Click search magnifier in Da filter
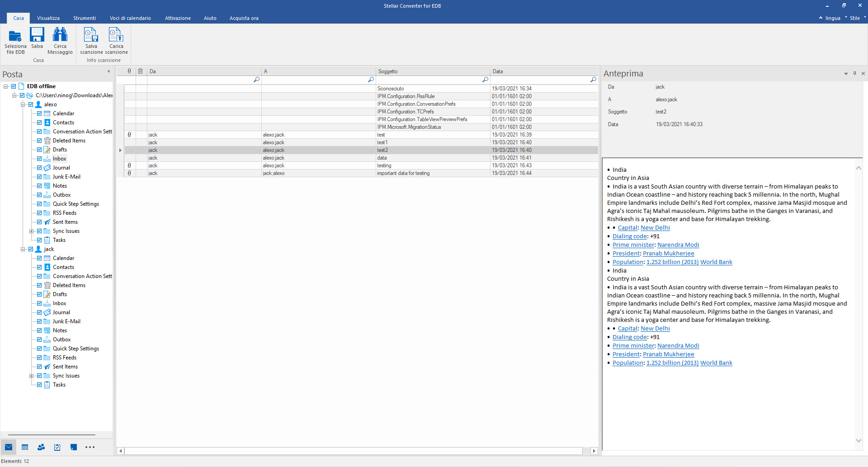868x467 pixels. [x=256, y=80]
